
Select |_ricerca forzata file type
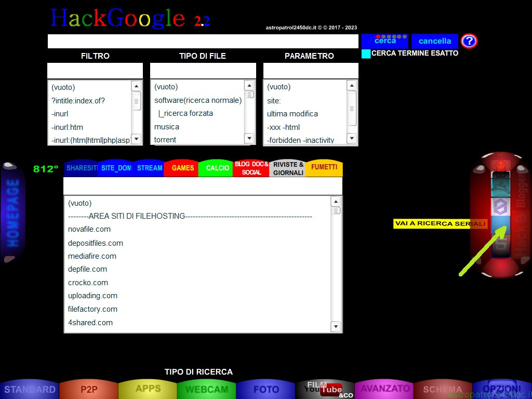click(185, 113)
